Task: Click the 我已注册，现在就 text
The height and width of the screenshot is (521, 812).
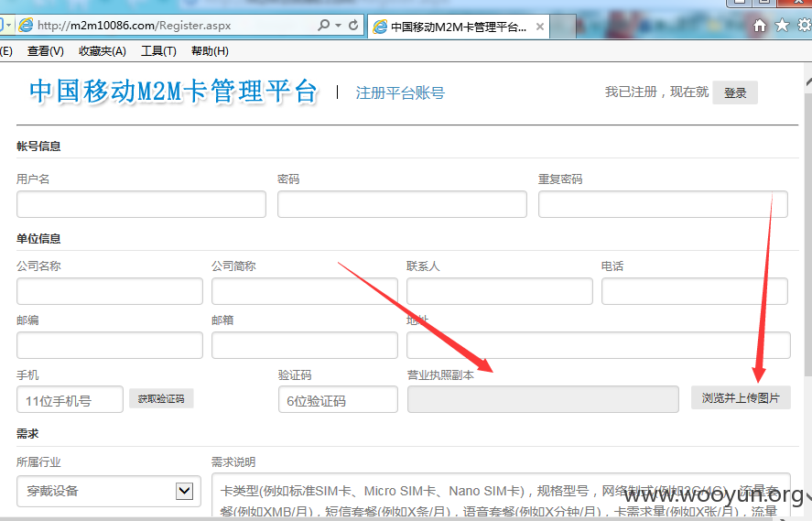Action: (656, 92)
